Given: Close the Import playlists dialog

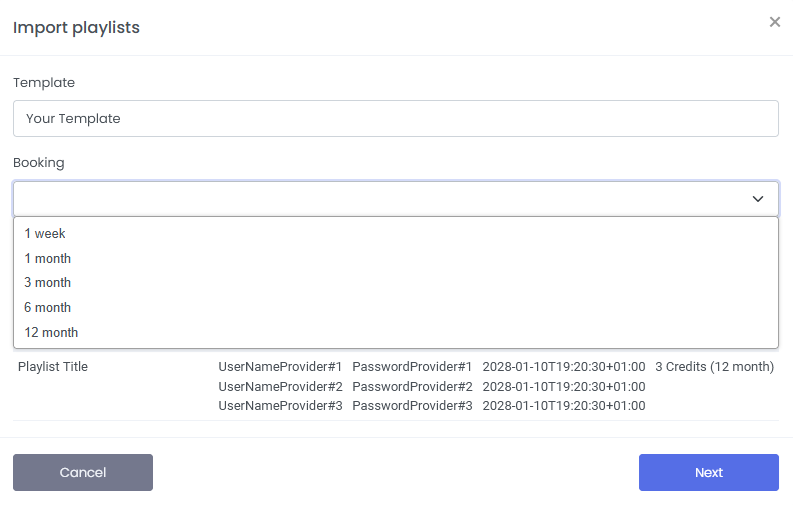Looking at the screenshot, I should [x=774, y=22].
